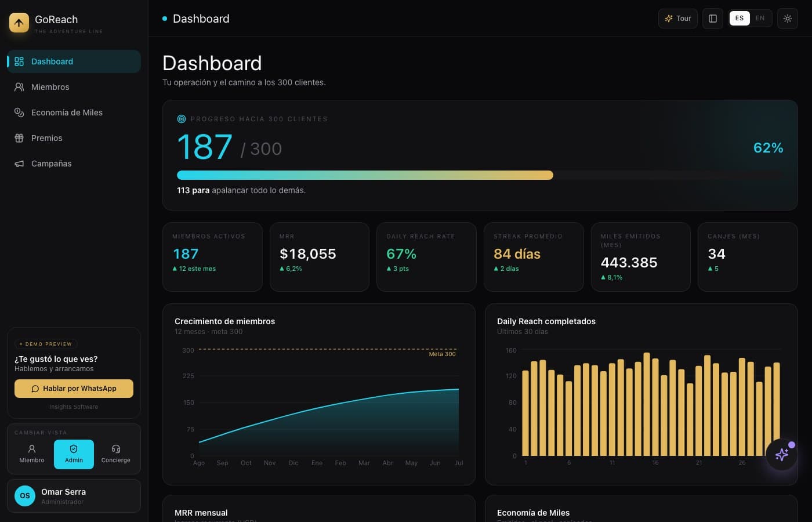The height and width of the screenshot is (522, 812).
Task: Click Crecimiento de miembros chart title
Action: coord(225,321)
